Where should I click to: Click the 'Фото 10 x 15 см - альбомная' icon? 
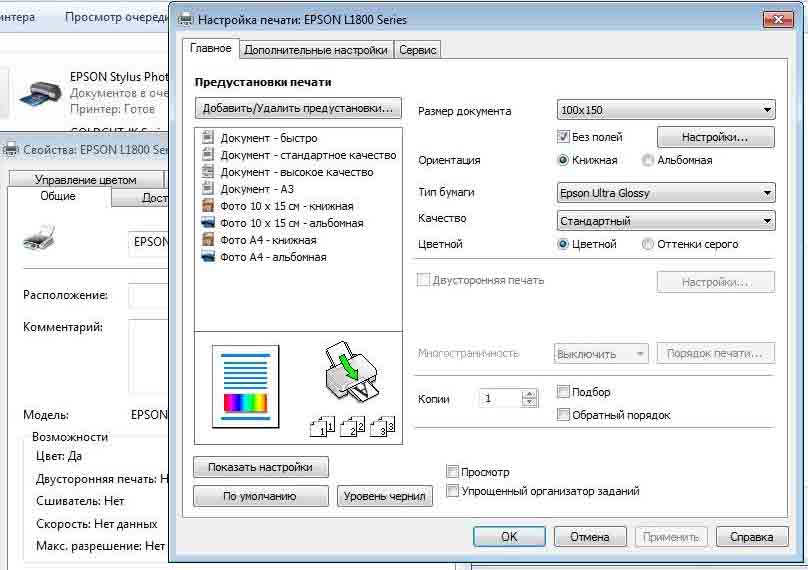[208, 223]
